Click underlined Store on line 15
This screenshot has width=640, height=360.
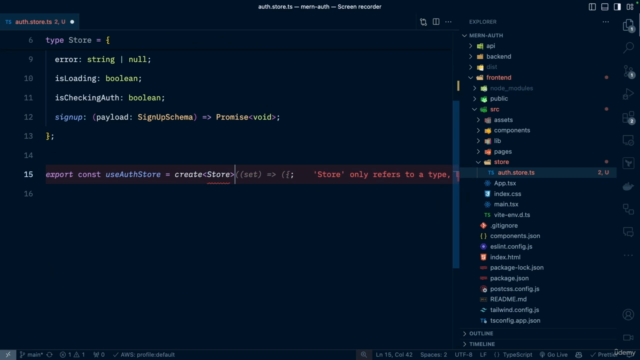[218, 175]
